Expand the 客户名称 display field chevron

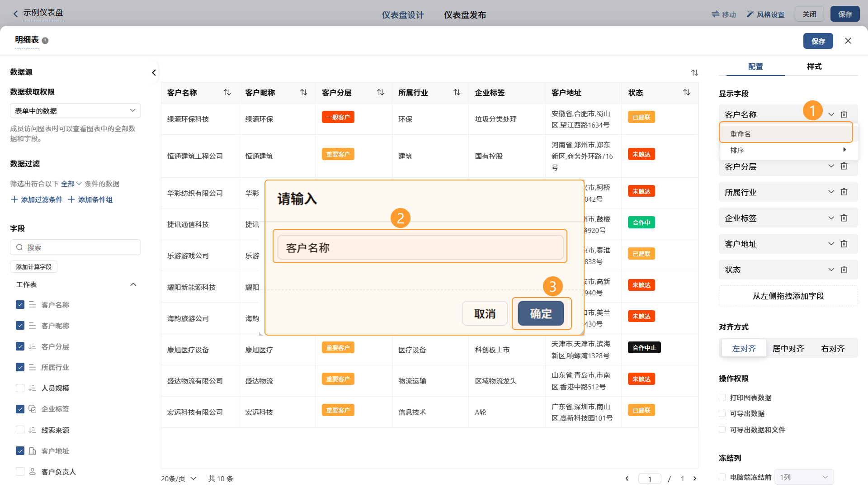831,114
